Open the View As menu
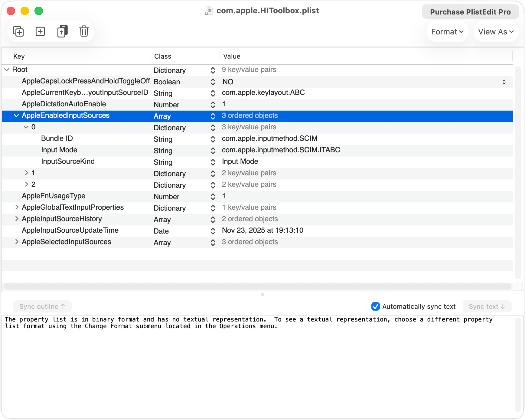 (496, 31)
